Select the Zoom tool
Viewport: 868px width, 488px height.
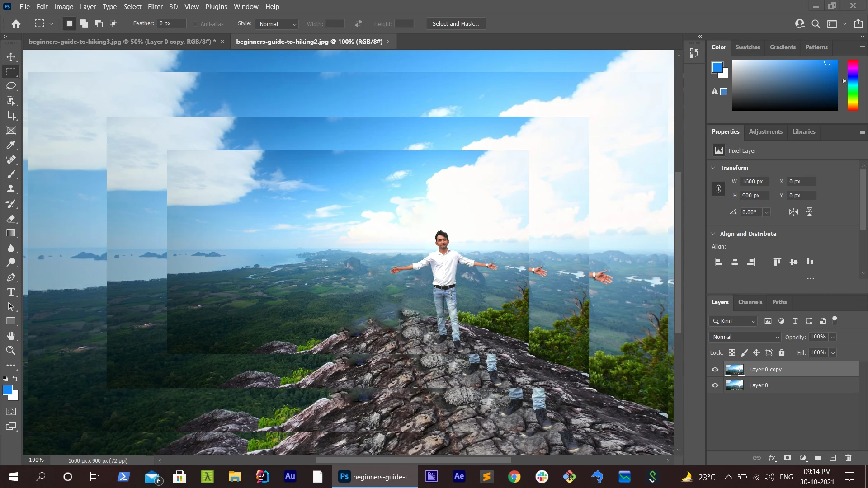[x=11, y=351]
